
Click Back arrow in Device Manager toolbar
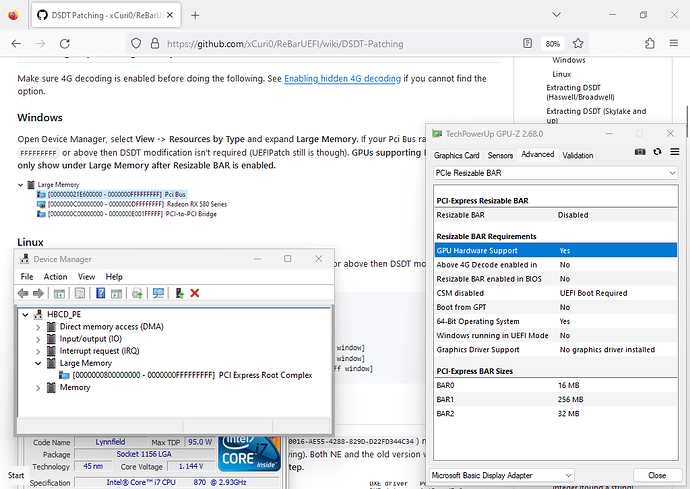(23, 293)
